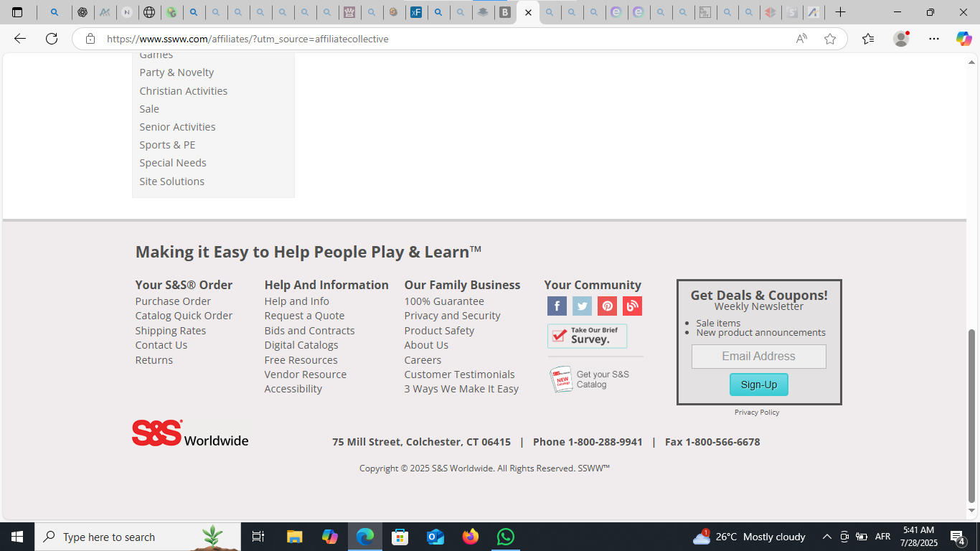Select Christian Activities category
This screenshot has width=980, height=551.
pyautogui.click(x=184, y=91)
